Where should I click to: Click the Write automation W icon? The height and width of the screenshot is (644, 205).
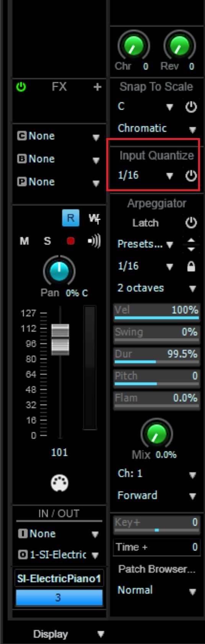click(94, 218)
